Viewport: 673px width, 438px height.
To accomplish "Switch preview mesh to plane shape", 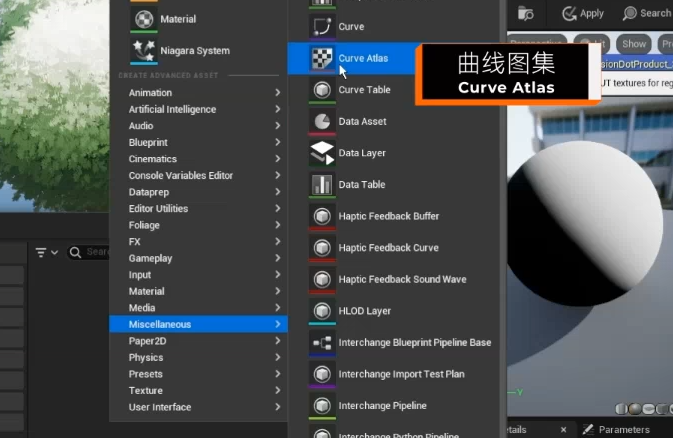I will 648,408.
